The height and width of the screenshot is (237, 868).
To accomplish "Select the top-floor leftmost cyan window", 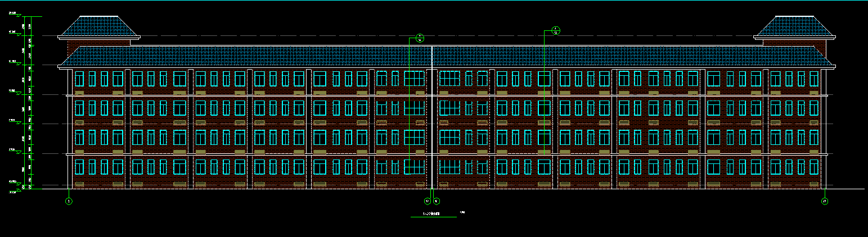I will click(79, 79).
